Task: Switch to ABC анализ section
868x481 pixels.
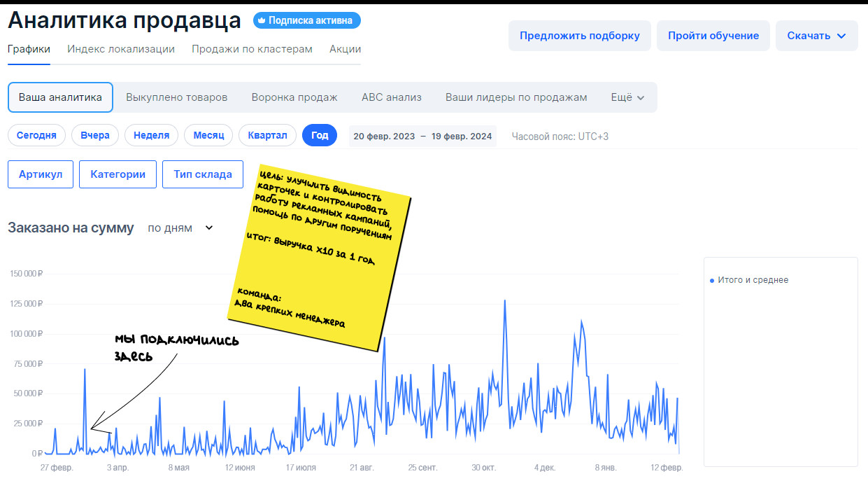Action: coord(392,97)
